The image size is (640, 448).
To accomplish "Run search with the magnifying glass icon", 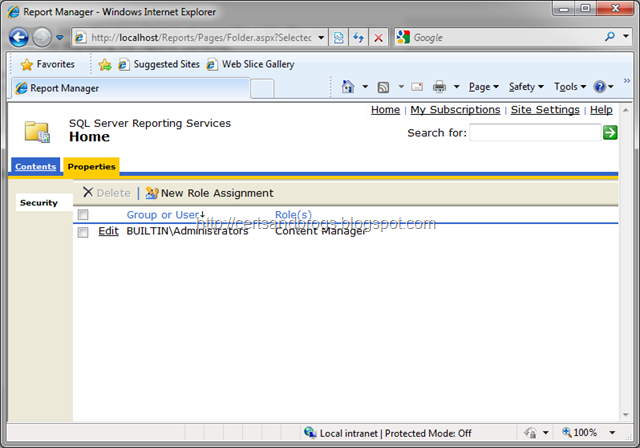I will click(610, 37).
